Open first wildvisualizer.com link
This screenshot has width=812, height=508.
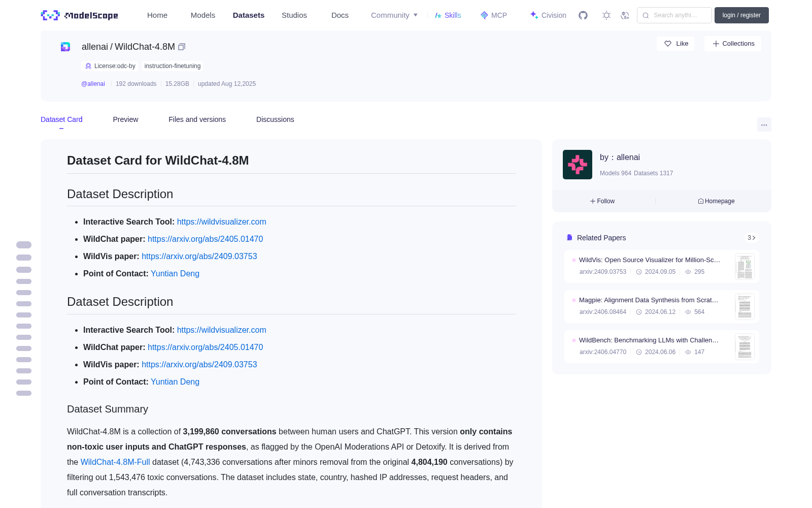point(221,221)
